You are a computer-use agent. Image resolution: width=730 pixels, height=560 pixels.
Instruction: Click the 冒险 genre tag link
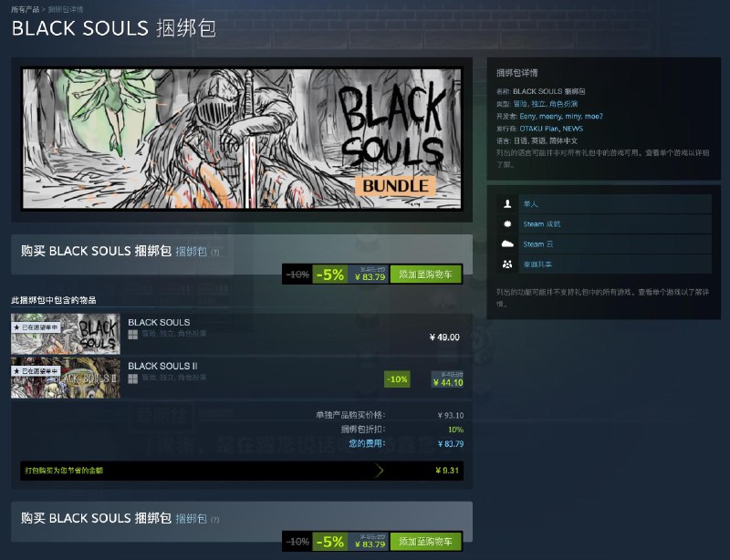point(520,104)
